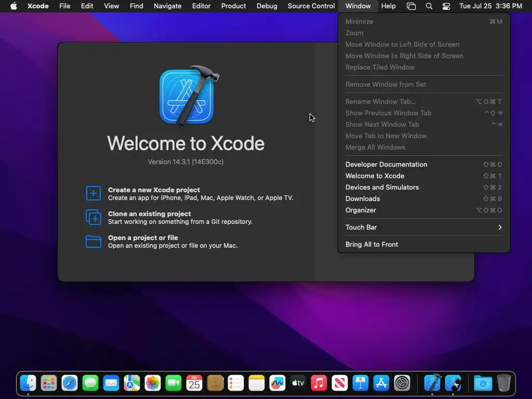Open the Xcode application menu

[x=38, y=6]
